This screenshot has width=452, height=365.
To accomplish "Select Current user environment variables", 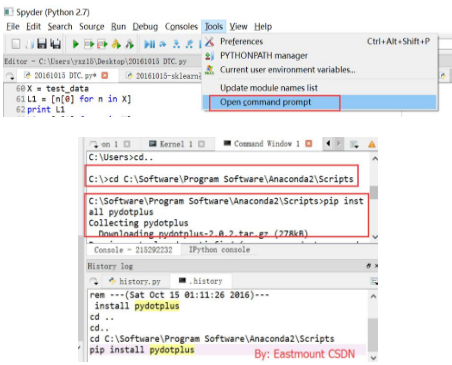I will click(319, 70).
